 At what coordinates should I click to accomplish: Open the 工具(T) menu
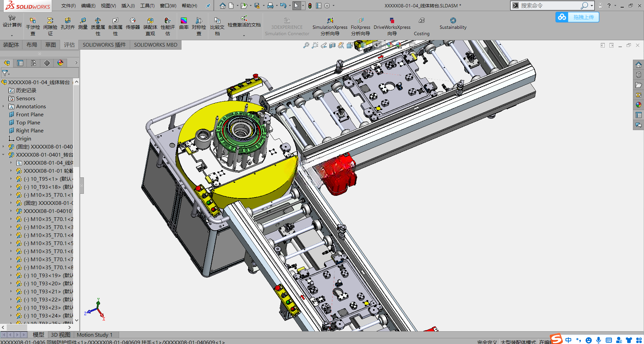[x=147, y=6]
